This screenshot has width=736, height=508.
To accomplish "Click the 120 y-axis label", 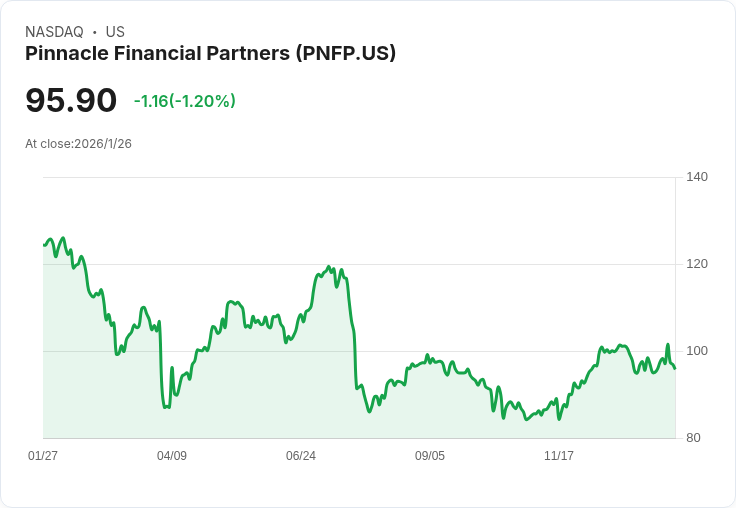I will click(697, 264).
